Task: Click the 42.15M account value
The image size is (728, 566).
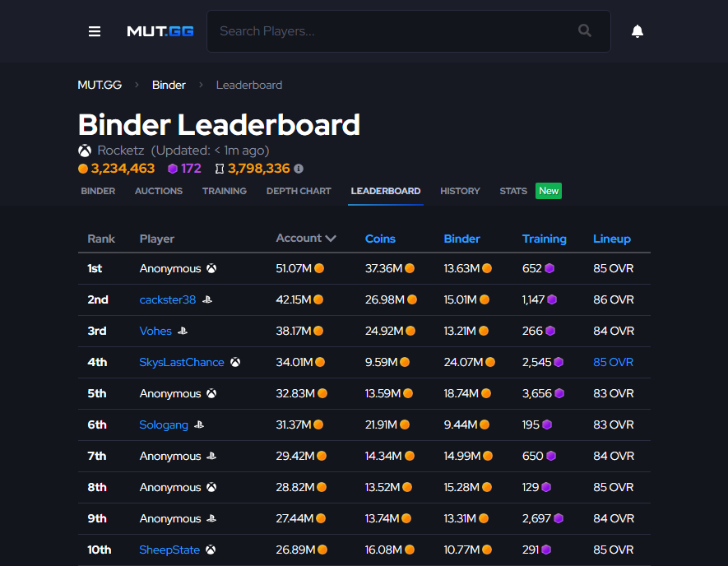Action: 294,299
